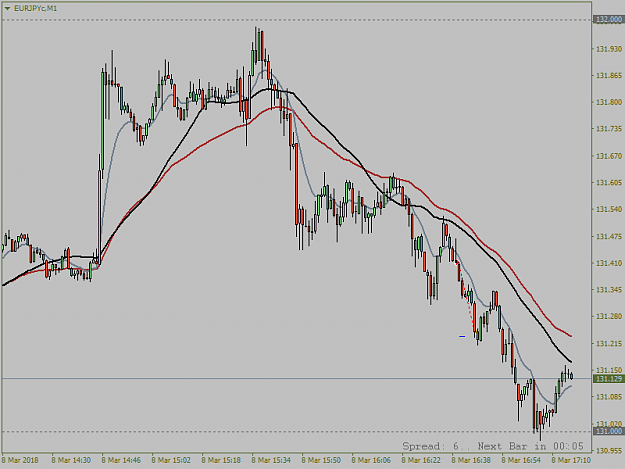625x469 pixels.
Task: Select the 131.345 price scale value
Action: (x=609, y=290)
